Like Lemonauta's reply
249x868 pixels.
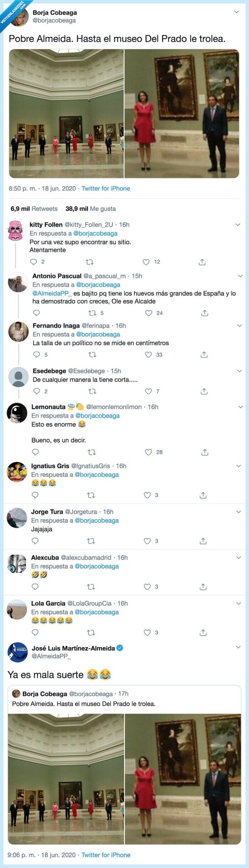point(148,452)
